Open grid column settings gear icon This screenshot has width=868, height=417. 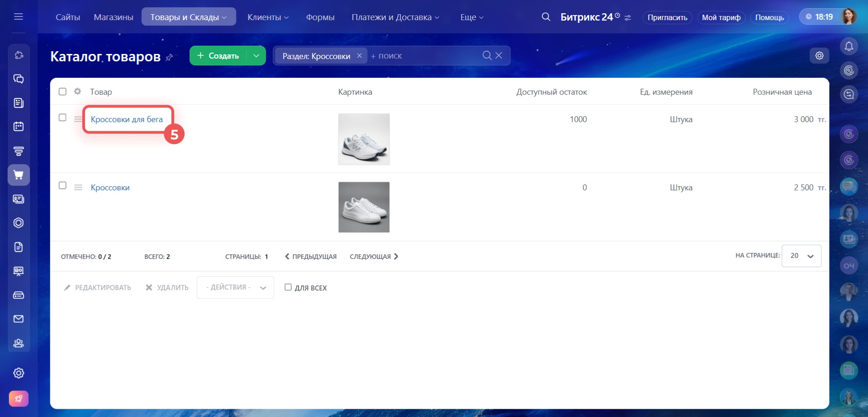tap(78, 91)
